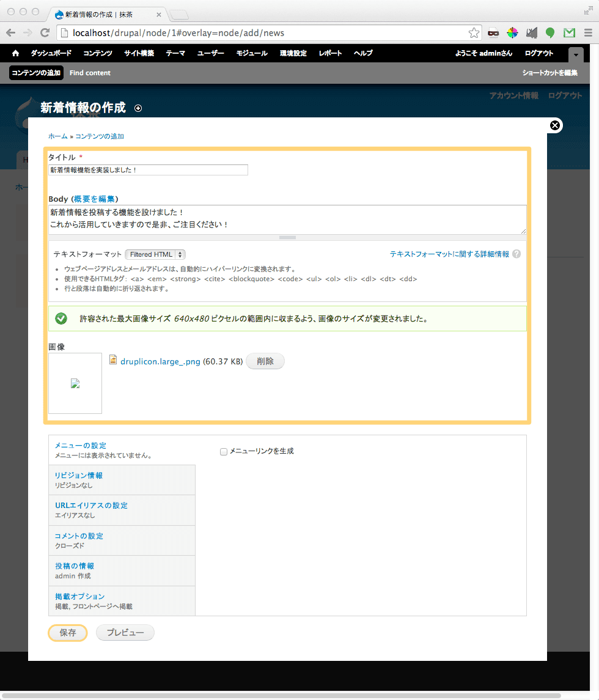The height and width of the screenshot is (700, 599).
Task: Click the タイトル input field
Action: [x=148, y=170]
